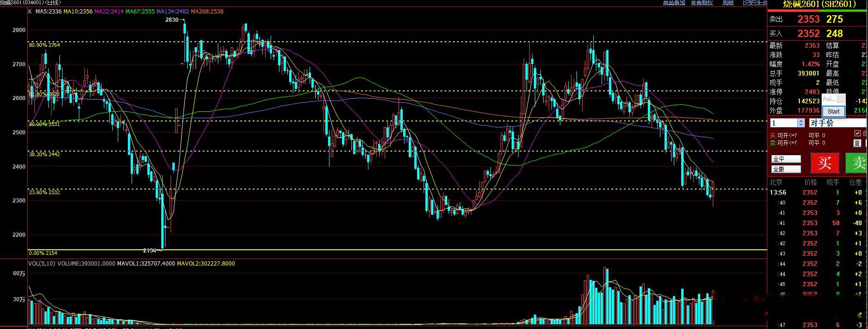This screenshot has height=329, width=868.
Task: Click the 外盘 value 177936
Action: click(809, 110)
